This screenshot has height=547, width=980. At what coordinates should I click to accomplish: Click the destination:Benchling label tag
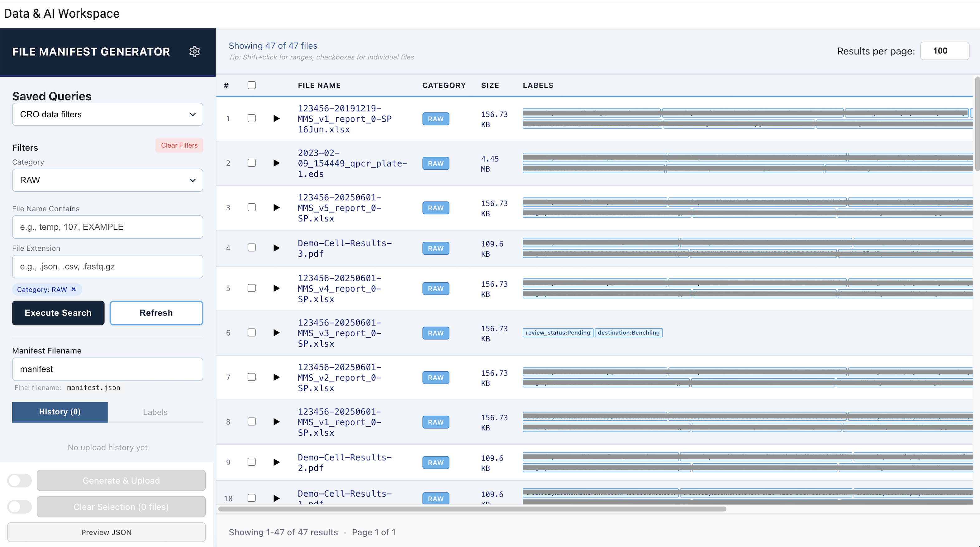tap(628, 333)
